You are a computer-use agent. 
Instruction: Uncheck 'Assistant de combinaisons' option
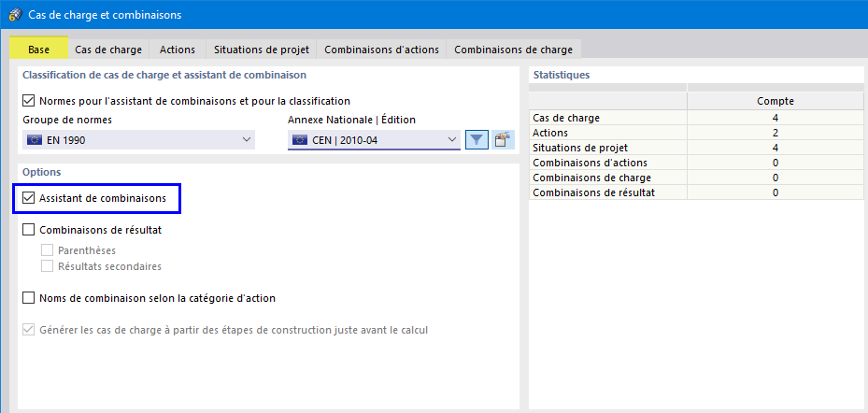click(x=27, y=198)
